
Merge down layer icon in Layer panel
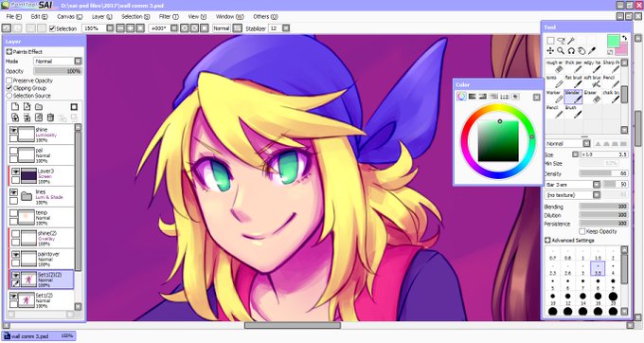[x=27, y=117]
